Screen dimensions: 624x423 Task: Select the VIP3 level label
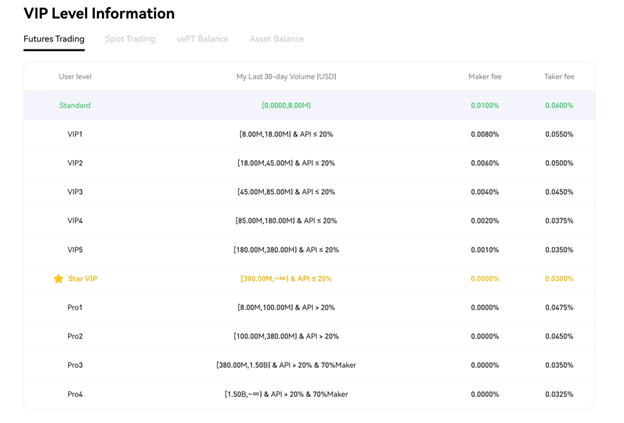click(75, 192)
